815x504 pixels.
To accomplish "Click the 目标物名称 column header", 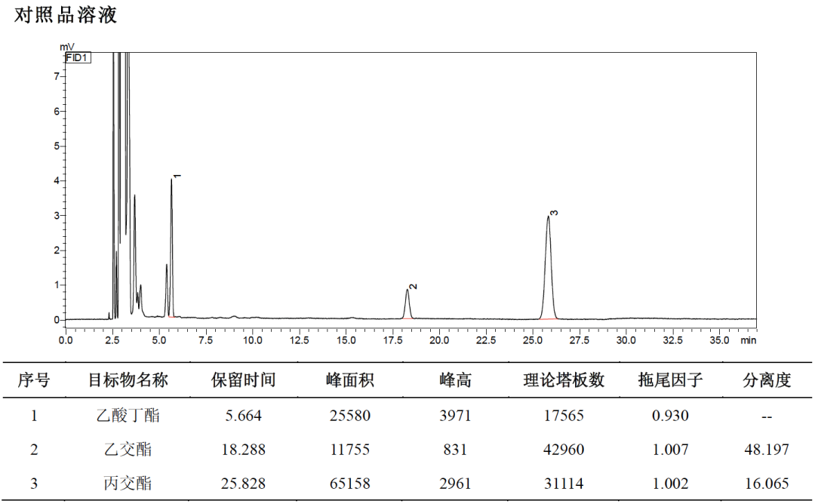I will pyautogui.click(x=128, y=380).
